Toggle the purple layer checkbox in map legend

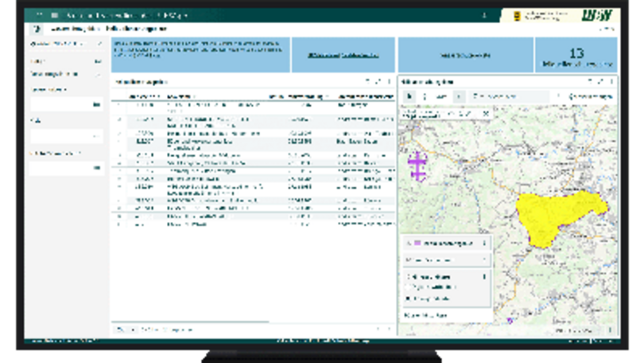coord(408,243)
